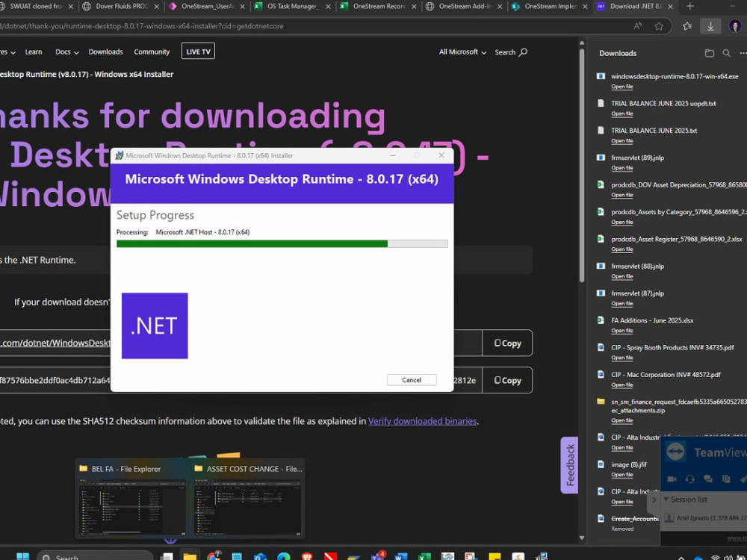Switch to the SWUAT cloned tab

pos(37,6)
